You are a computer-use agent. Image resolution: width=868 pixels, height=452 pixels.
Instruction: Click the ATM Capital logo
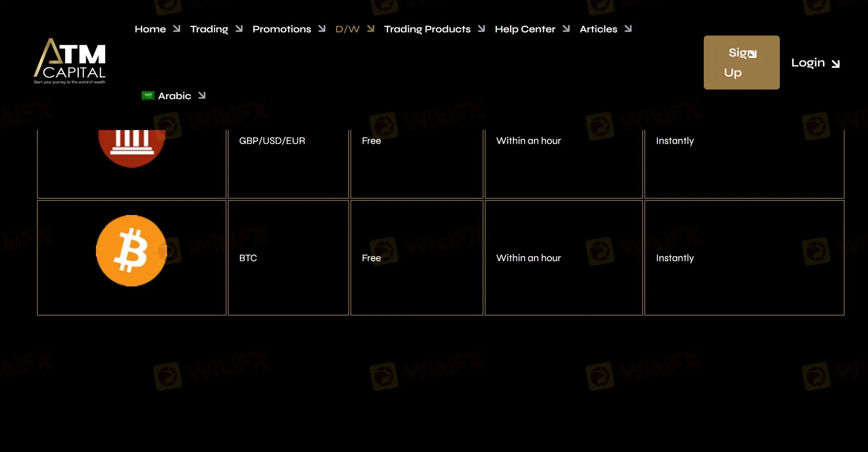pos(70,61)
